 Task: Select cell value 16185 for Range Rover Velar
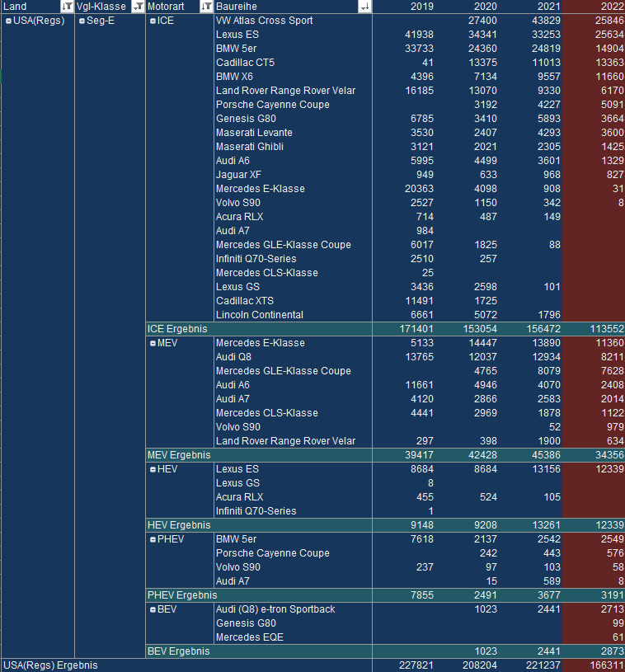[419, 91]
